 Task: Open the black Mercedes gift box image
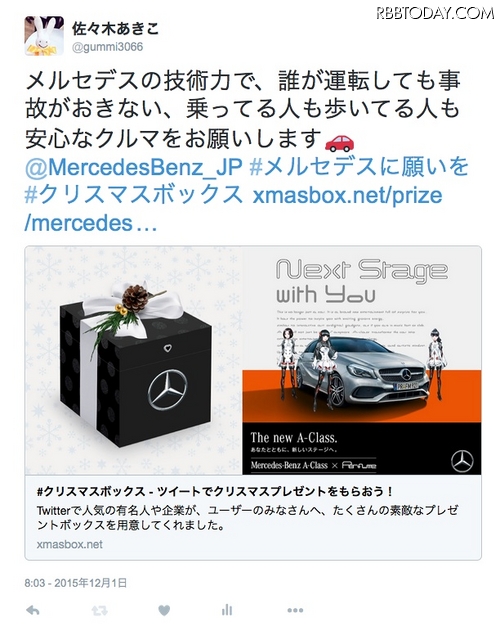click(134, 360)
